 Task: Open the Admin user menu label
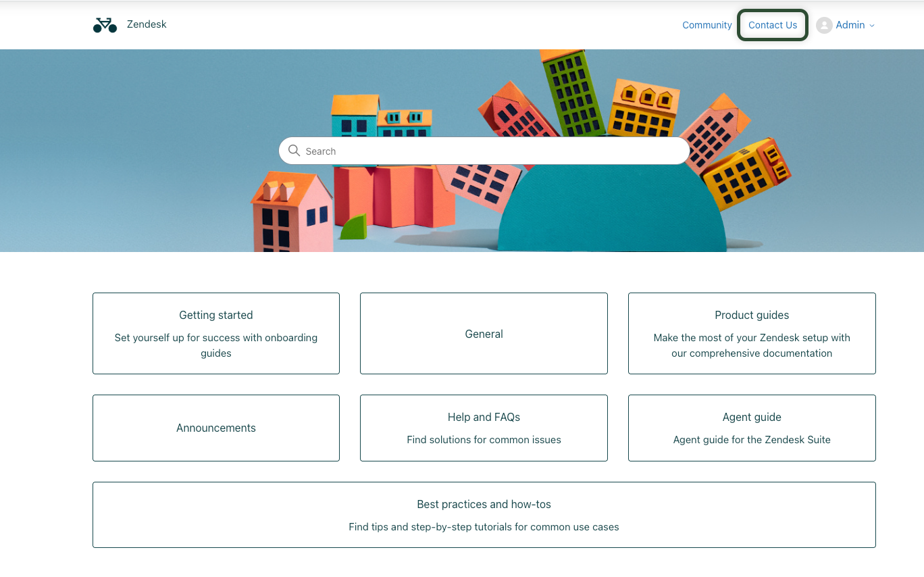(x=850, y=25)
